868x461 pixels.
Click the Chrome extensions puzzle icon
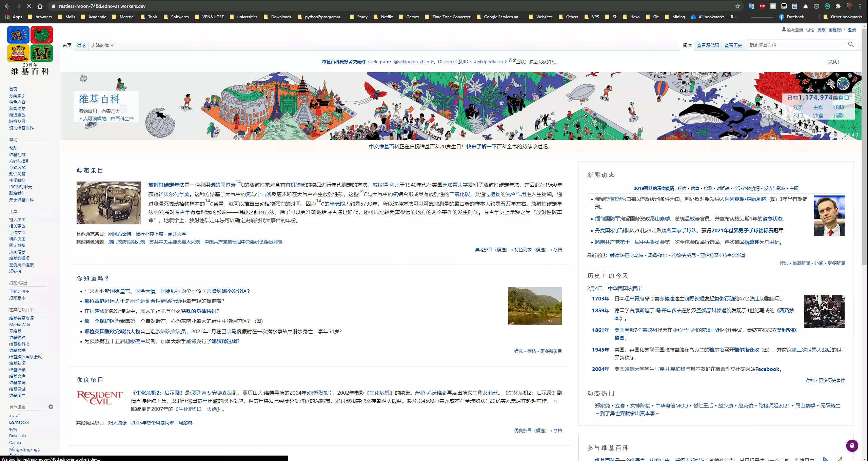(838, 6)
